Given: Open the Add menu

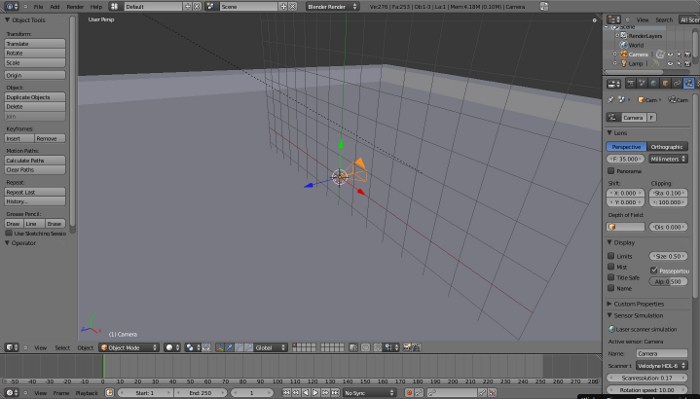Looking at the screenshot, I should tap(54, 7).
